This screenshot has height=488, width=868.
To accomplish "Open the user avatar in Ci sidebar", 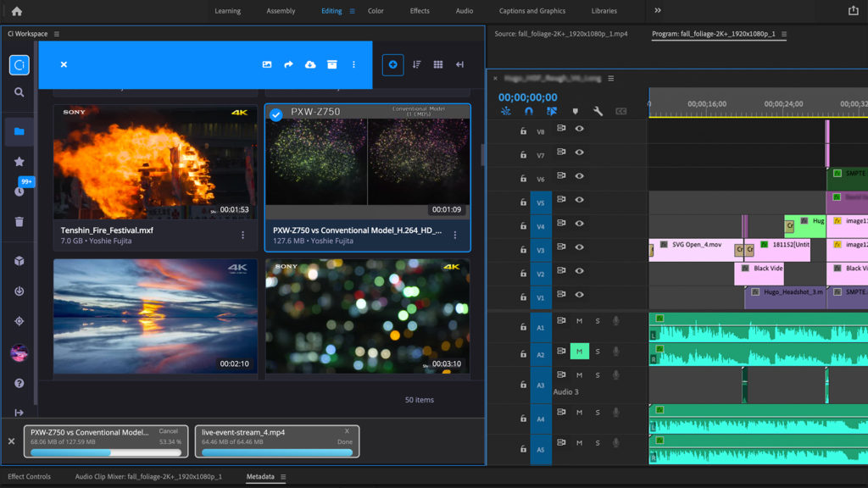I will [x=19, y=352].
